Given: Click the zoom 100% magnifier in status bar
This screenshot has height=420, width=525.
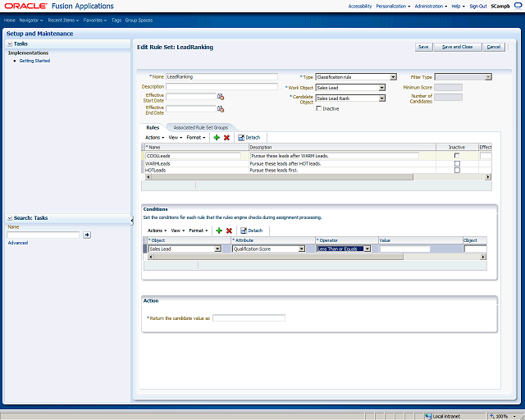Looking at the screenshot, I should pyautogui.click(x=492, y=417).
